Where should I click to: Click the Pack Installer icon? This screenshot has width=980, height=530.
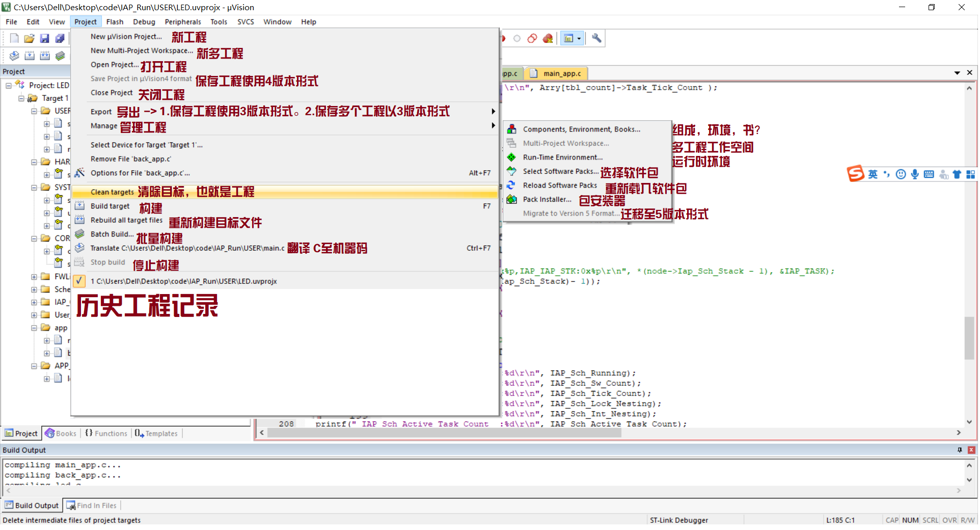tap(512, 199)
